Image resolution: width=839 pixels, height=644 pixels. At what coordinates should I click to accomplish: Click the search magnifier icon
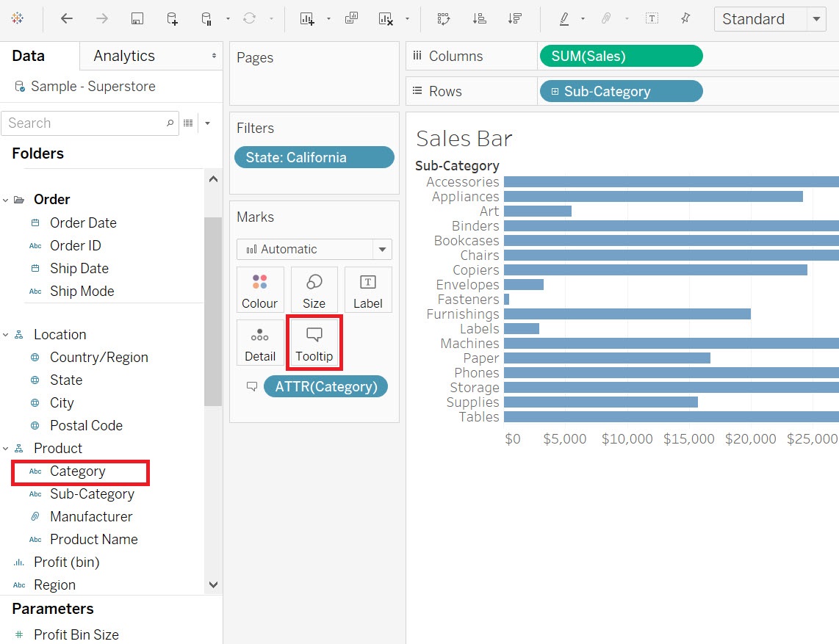point(170,123)
